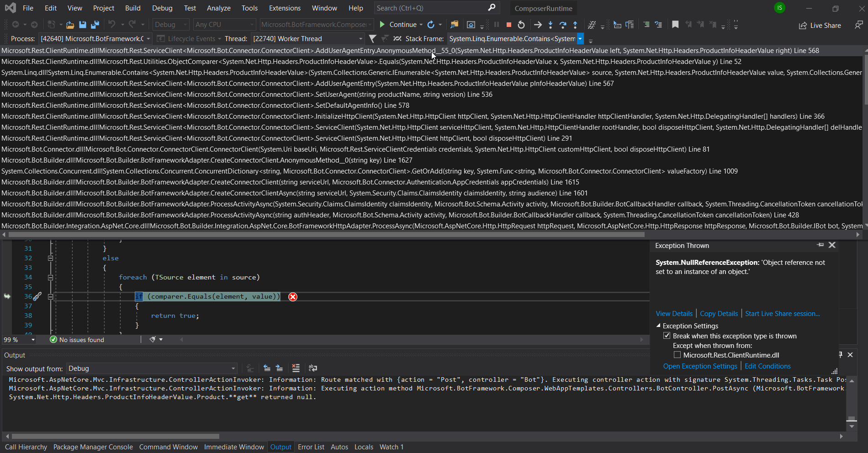Step Out of the current method

tap(576, 25)
